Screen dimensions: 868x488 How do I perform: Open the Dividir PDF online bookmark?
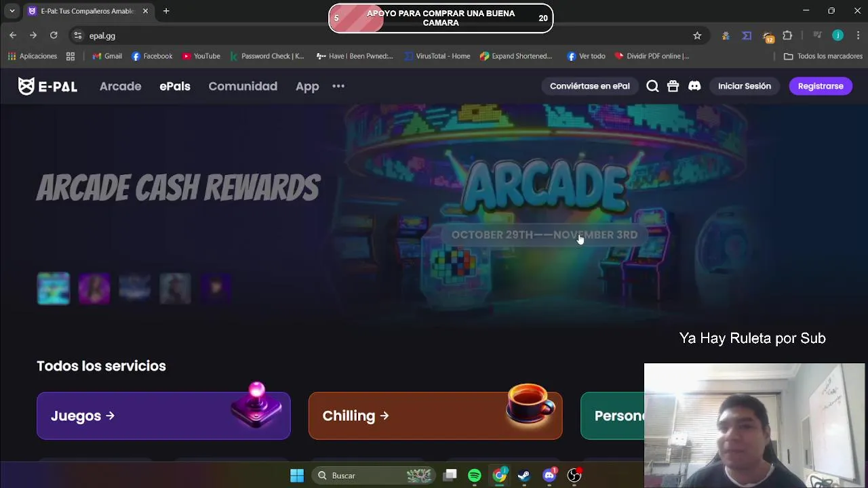click(x=652, y=56)
